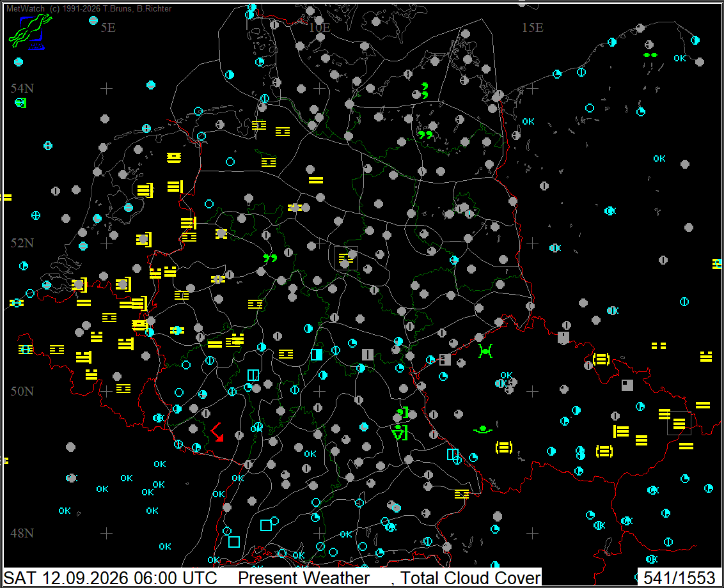Click the gray square marker with dark corner
Screen dimensions: 724x588
tap(627, 385)
